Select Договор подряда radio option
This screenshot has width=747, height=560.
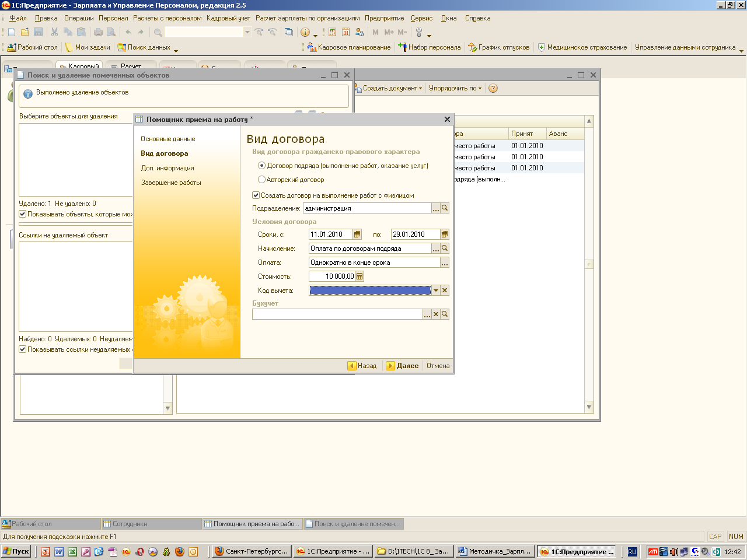(x=261, y=166)
